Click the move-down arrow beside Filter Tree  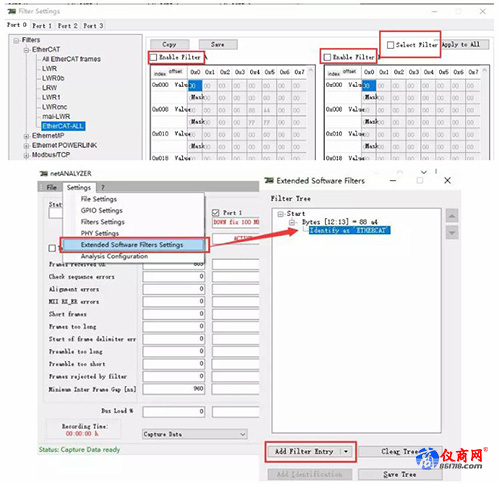(452, 232)
